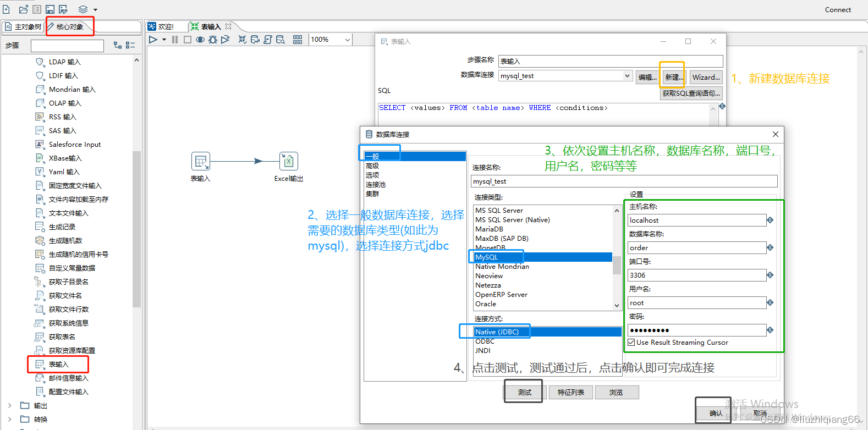Select the 表输入 step on canvas

[x=201, y=161]
